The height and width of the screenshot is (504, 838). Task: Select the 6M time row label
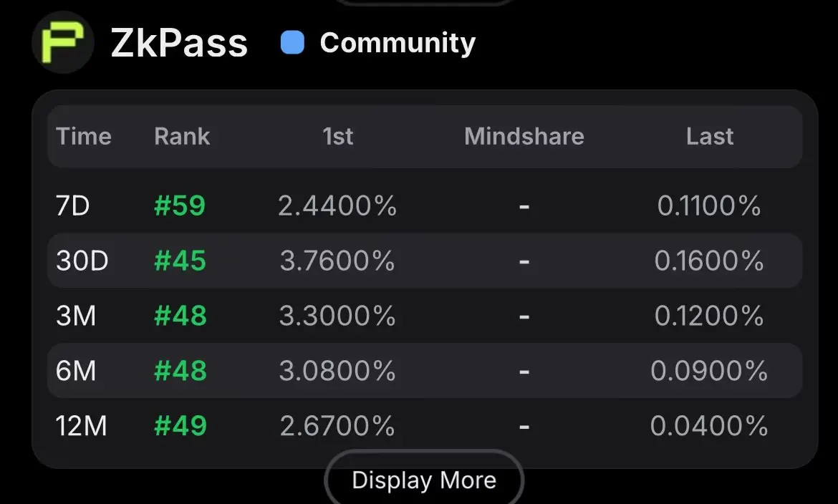(x=76, y=371)
